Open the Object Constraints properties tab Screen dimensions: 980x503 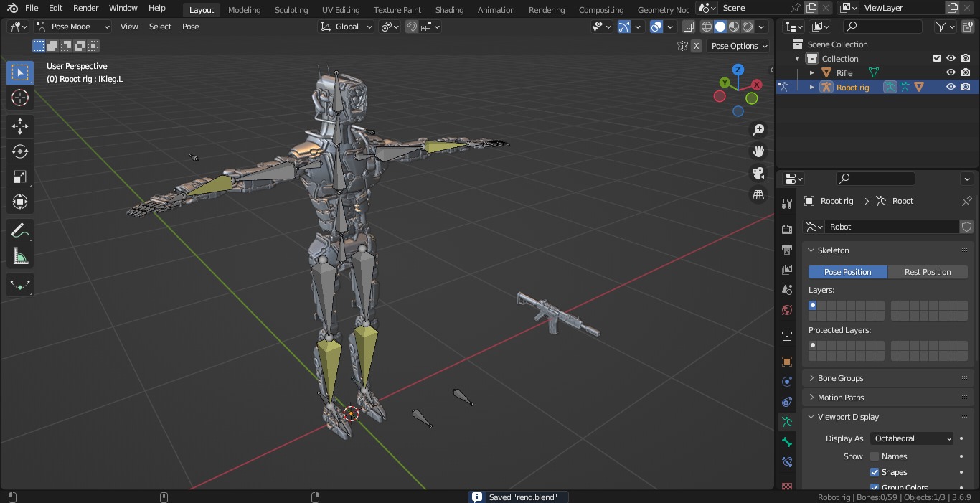787,402
